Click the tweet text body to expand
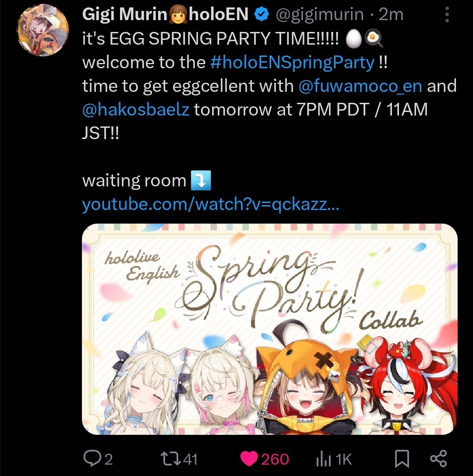This screenshot has width=473, height=476. click(269, 86)
